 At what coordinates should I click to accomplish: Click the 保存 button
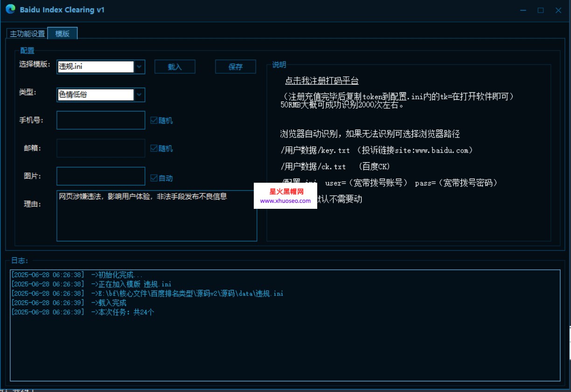236,67
